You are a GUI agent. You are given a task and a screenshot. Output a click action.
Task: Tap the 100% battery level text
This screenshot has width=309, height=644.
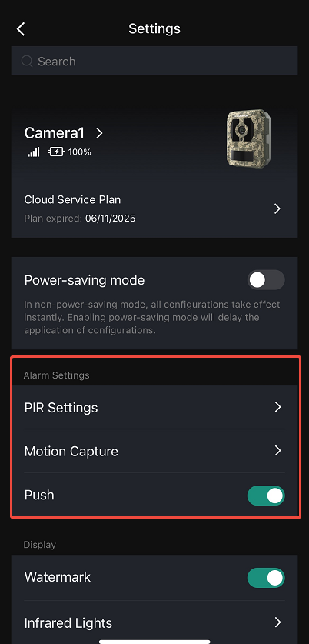80,152
